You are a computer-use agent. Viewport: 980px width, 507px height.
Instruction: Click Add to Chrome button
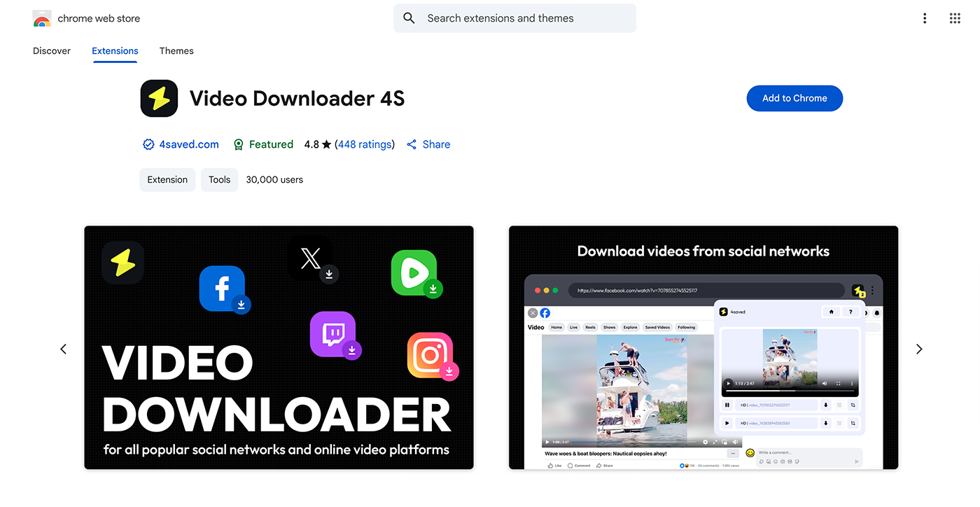click(794, 98)
